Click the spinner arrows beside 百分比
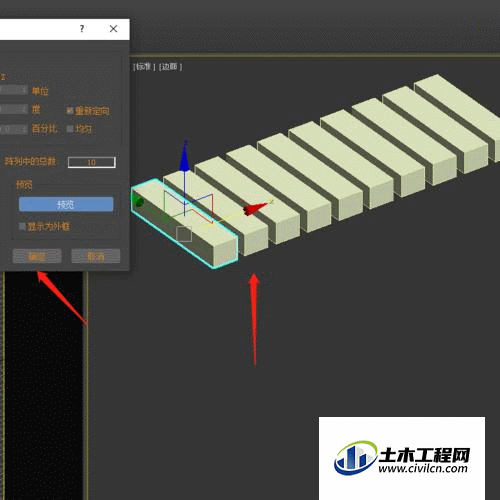The height and width of the screenshot is (500, 500). point(24,129)
